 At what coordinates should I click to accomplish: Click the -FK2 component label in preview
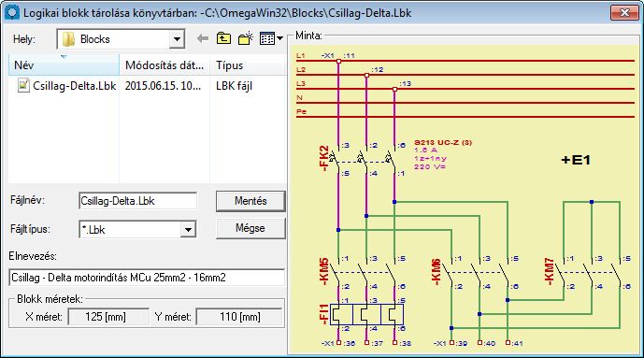click(x=324, y=159)
